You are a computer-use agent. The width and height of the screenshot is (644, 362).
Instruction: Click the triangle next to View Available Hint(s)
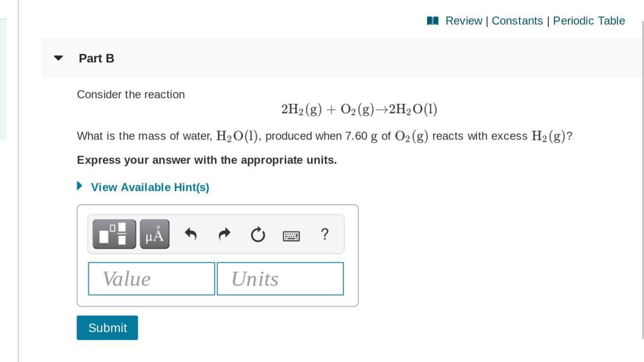click(x=79, y=186)
